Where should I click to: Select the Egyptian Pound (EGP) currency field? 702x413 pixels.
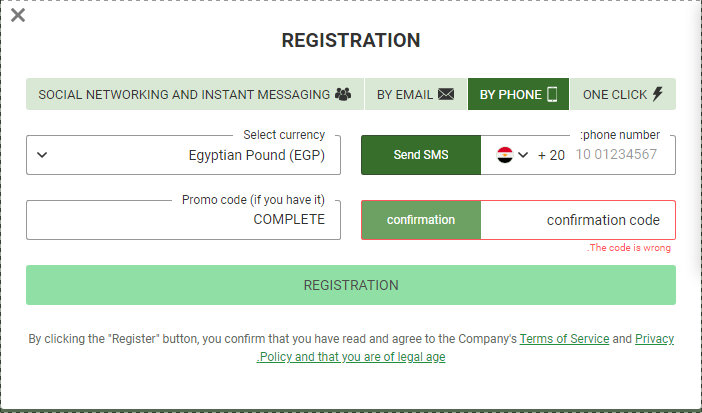[184, 155]
